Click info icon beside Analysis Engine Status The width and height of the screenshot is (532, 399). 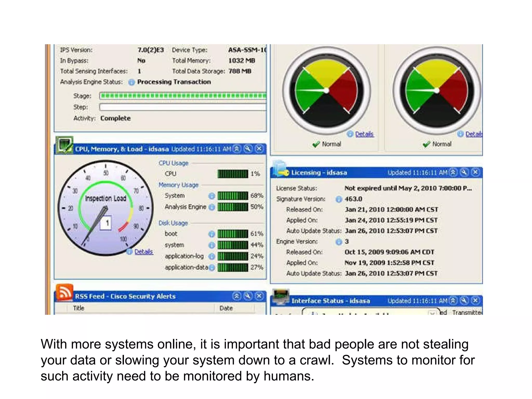click(132, 82)
